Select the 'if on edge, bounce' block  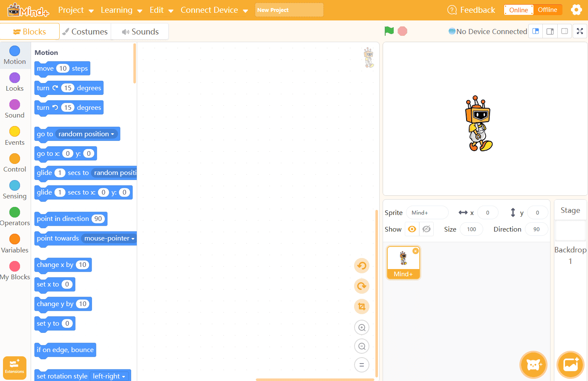tap(65, 350)
